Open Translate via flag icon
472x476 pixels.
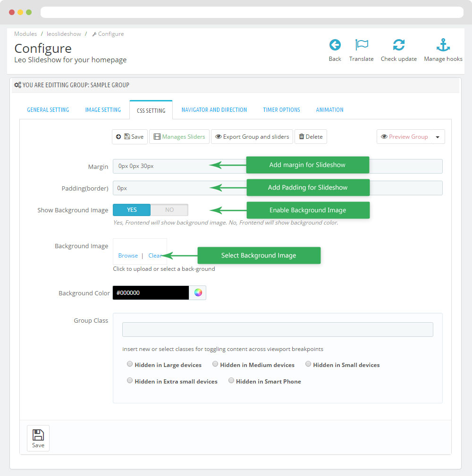[362, 45]
